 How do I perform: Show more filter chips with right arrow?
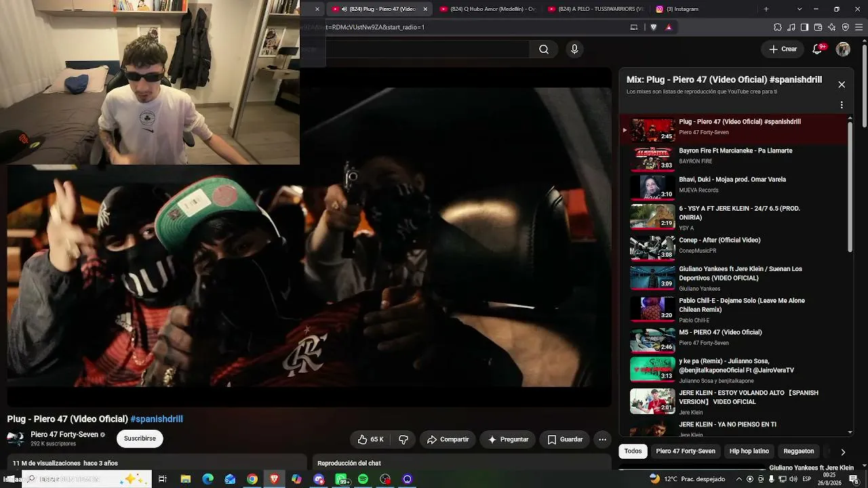pyautogui.click(x=843, y=451)
